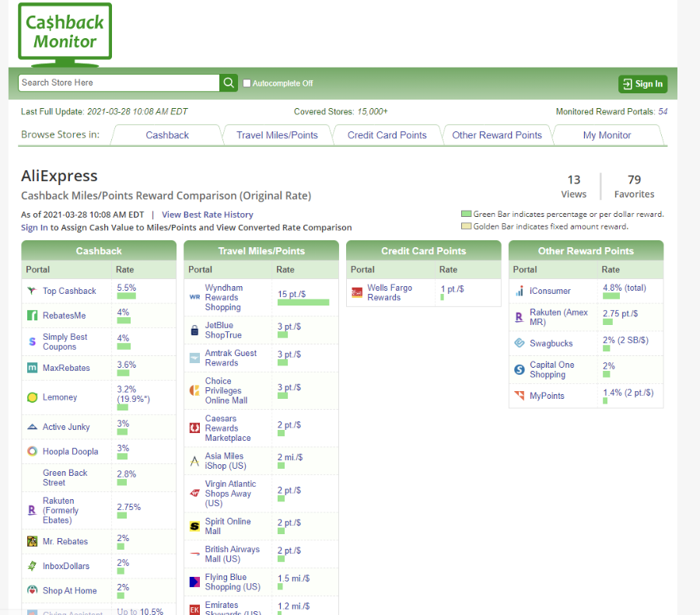Click the Sign In to Assign Cash Value link
700x615 pixels.
34,228
